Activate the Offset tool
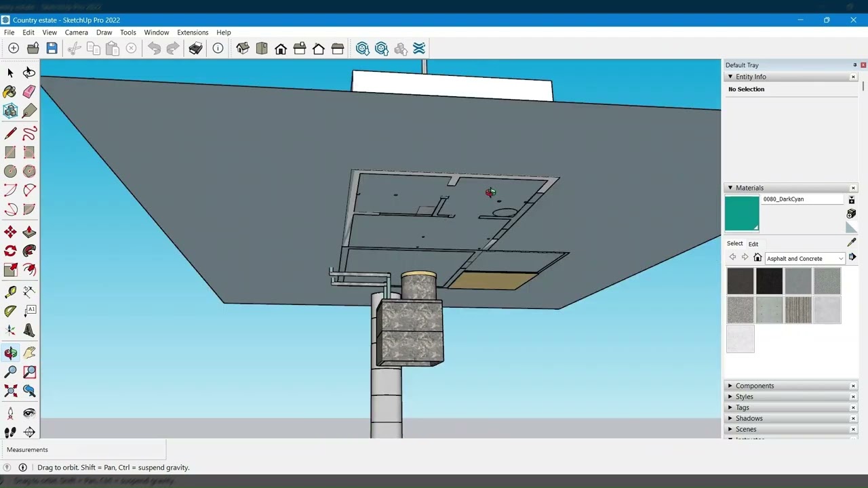The image size is (868, 488). pyautogui.click(x=29, y=270)
